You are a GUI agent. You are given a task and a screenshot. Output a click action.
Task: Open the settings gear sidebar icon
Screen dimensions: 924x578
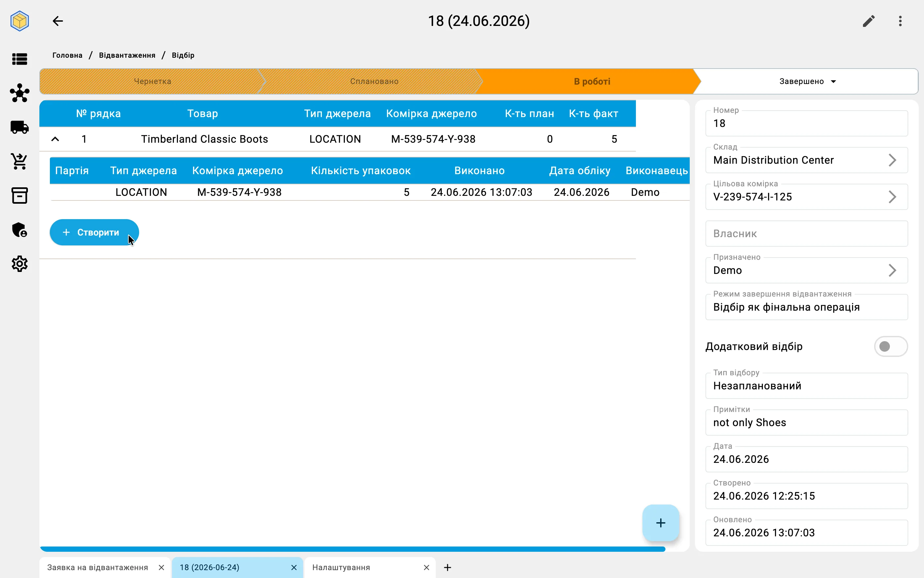click(19, 264)
